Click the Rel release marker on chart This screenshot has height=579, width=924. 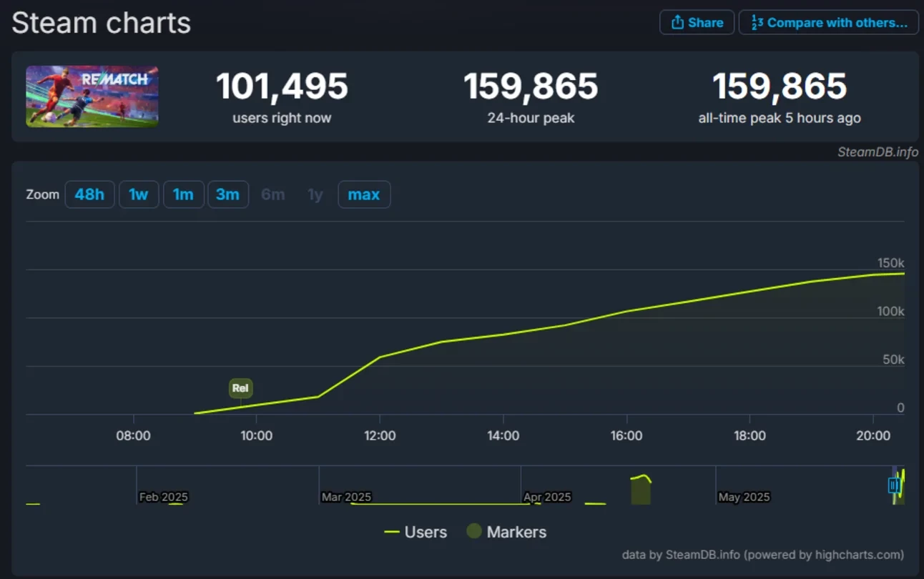(240, 388)
